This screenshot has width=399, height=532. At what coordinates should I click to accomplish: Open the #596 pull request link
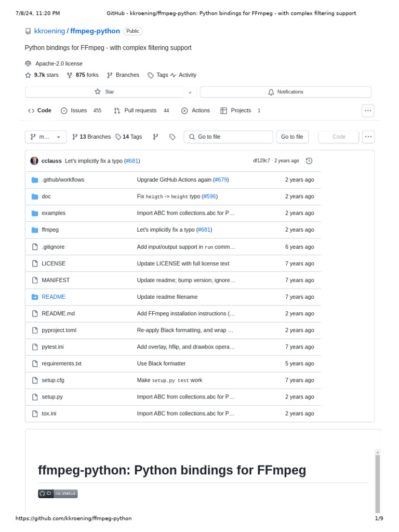click(210, 196)
